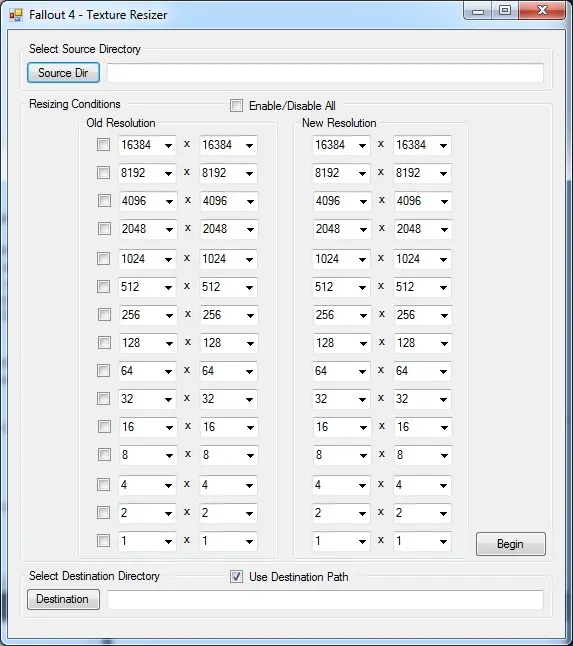
Task: Tick the 8 x 8 row checkbox
Action: tap(104, 455)
